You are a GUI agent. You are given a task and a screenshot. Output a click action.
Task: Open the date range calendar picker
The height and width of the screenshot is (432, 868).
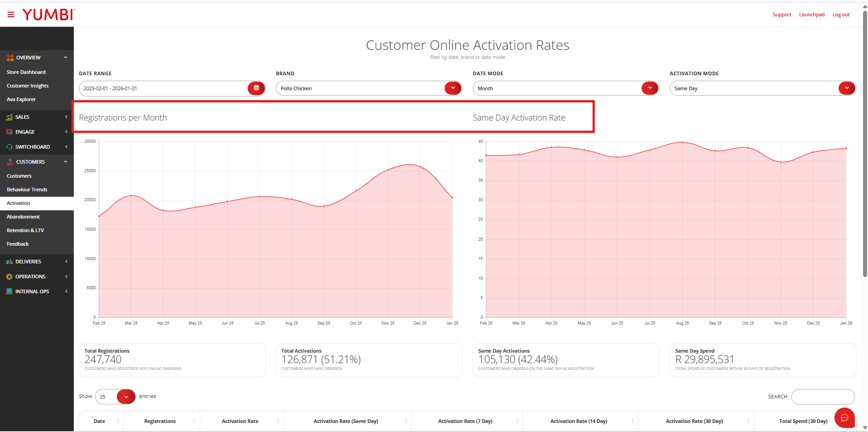pyautogui.click(x=256, y=88)
